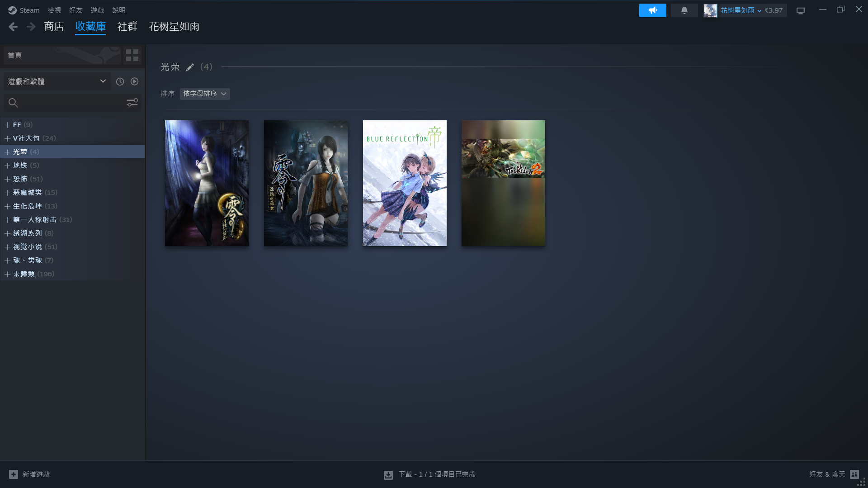Viewport: 868px width, 488px height.
Task: Open the 檢視 menu
Action: (x=54, y=10)
